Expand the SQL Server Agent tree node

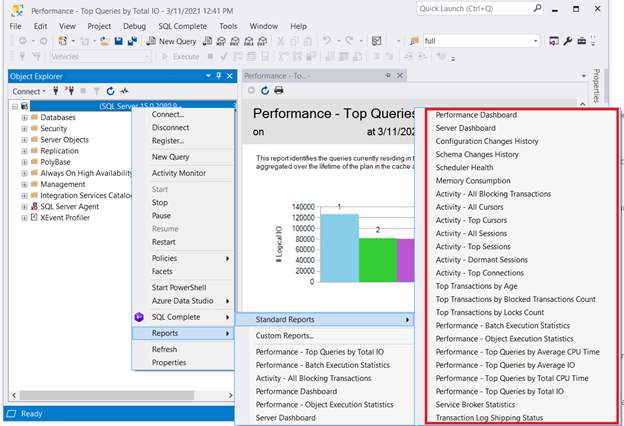coord(24,207)
